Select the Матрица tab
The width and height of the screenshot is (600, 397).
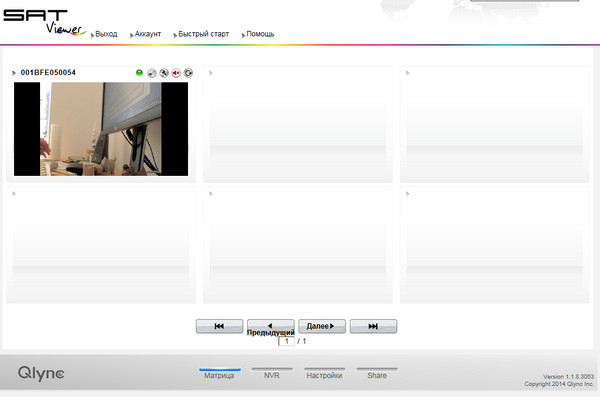pos(219,374)
